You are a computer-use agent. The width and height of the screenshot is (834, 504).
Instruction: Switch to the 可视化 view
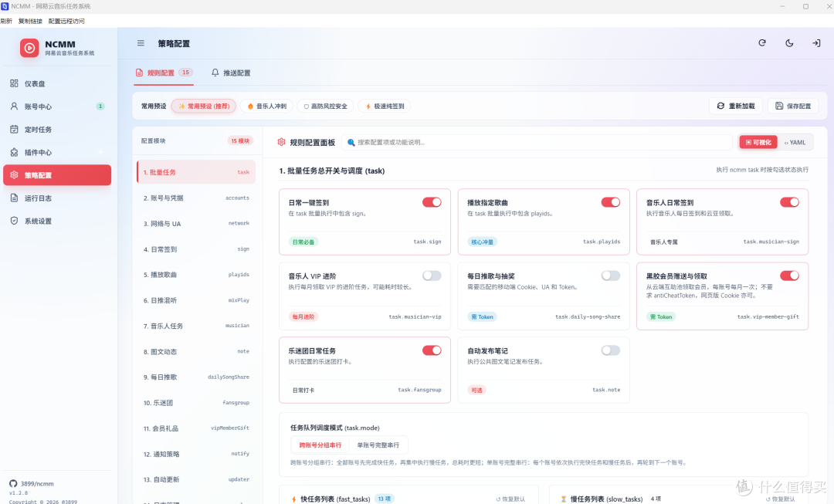tap(758, 143)
